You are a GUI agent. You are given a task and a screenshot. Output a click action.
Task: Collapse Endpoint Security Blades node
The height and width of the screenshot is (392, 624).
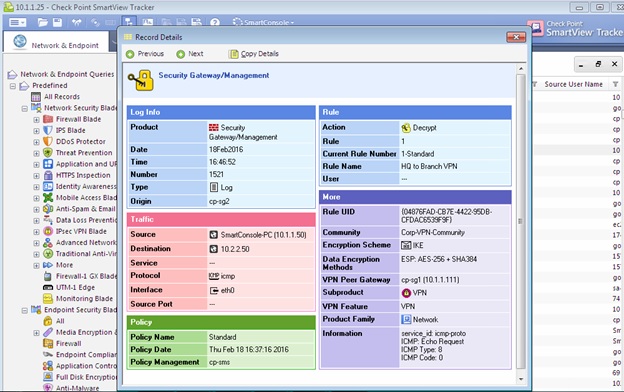25,310
